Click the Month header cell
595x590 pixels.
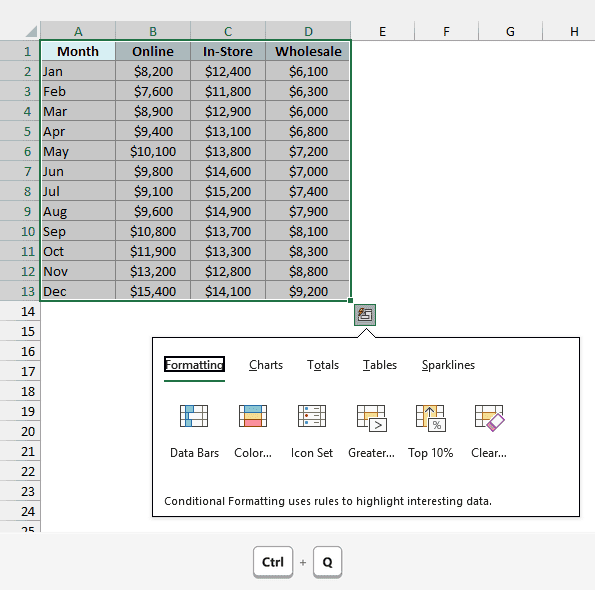[x=78, y=51]
